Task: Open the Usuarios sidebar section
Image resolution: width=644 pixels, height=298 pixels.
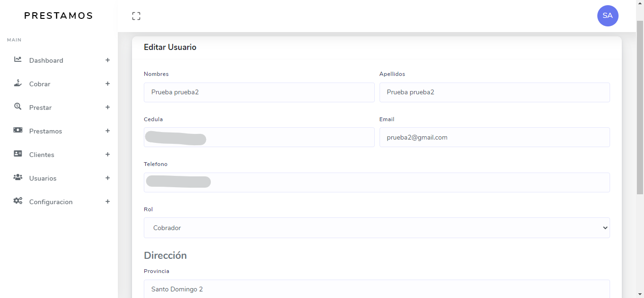Action: coord(59,178)
